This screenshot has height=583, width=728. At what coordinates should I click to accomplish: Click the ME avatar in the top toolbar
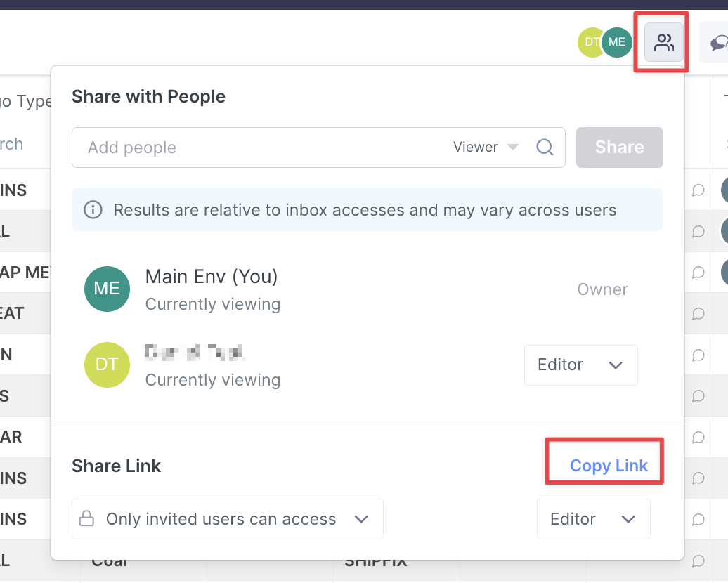(x=617, y=42)
